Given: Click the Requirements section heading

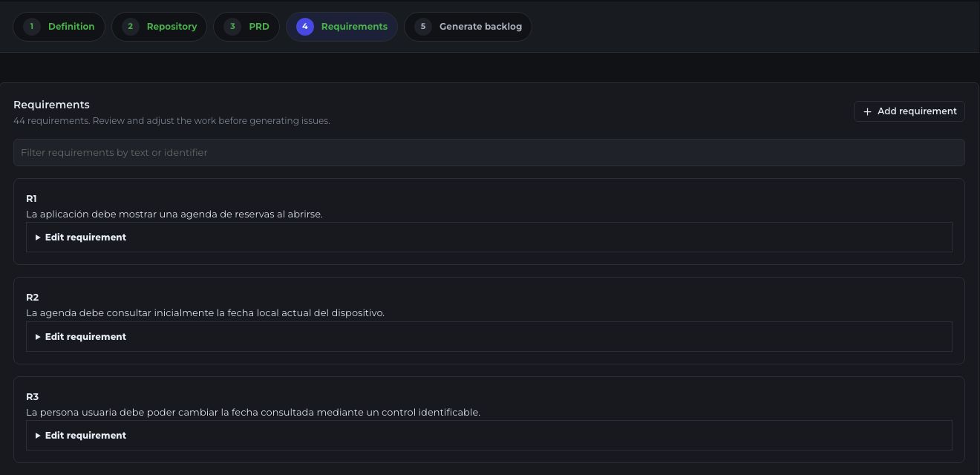Looking at the screenshot, I should point(51,105).
